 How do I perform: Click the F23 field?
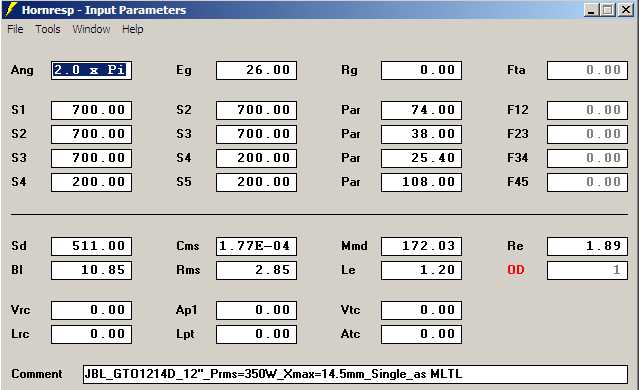click(x=587, y=134)
